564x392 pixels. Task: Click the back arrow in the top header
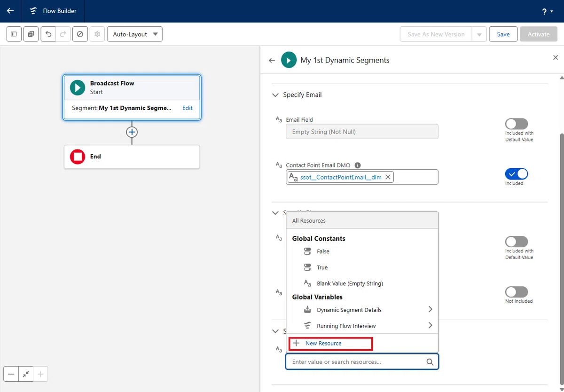click(x=10, y=11)
